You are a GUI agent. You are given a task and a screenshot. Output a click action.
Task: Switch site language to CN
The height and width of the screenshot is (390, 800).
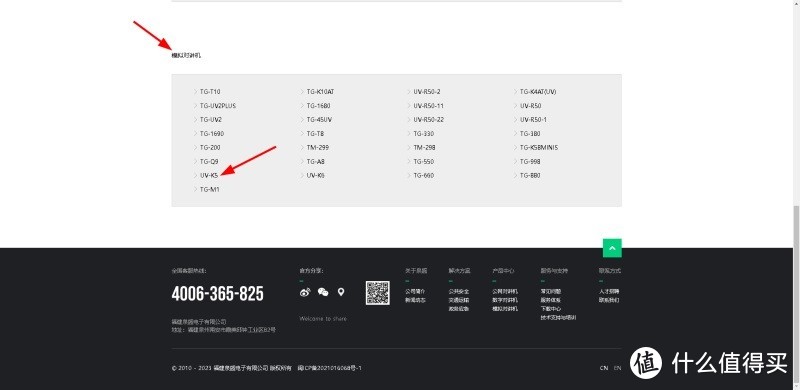604,368
